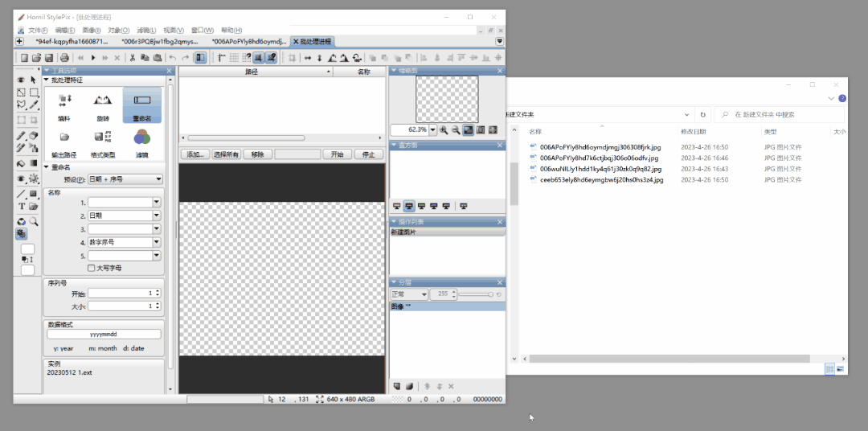Select the Move arrow tool in toolbox
868x431 pixels.
(33, 80)
